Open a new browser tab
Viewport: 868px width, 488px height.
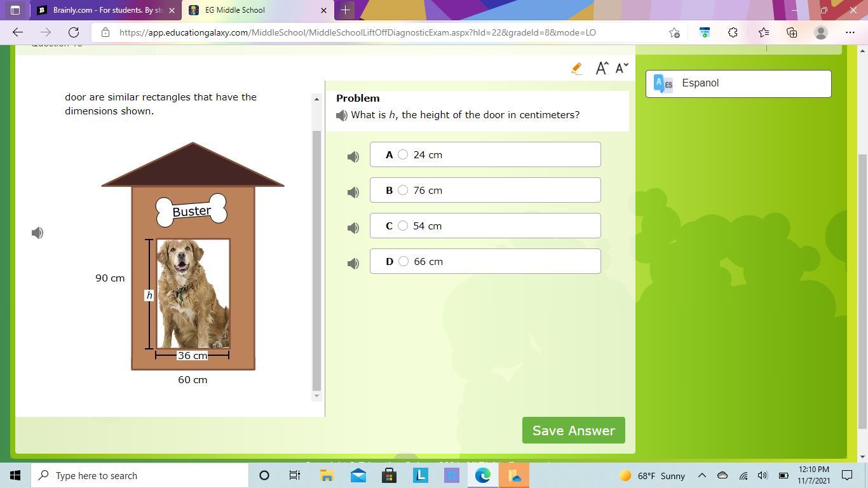346,10
